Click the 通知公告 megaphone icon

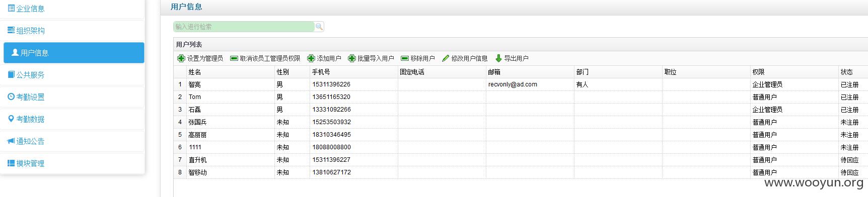11,141
